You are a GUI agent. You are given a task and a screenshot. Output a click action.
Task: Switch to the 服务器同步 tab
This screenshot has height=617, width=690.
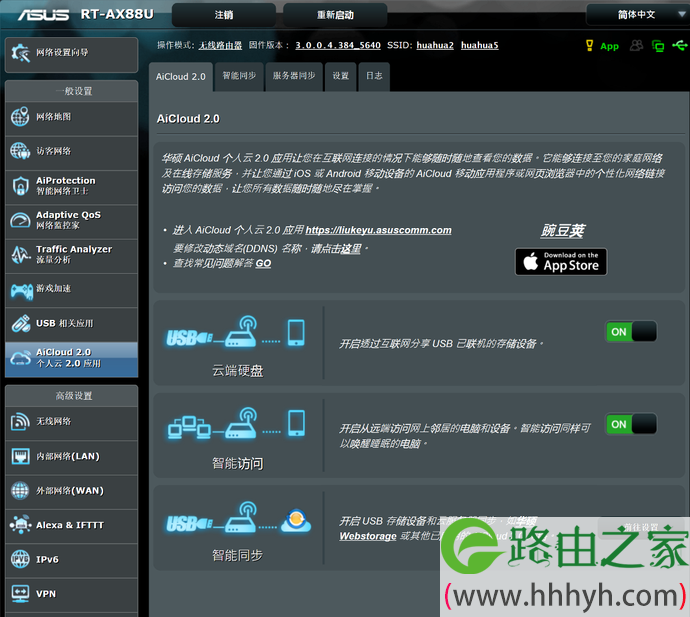click(x=294, y=76)
